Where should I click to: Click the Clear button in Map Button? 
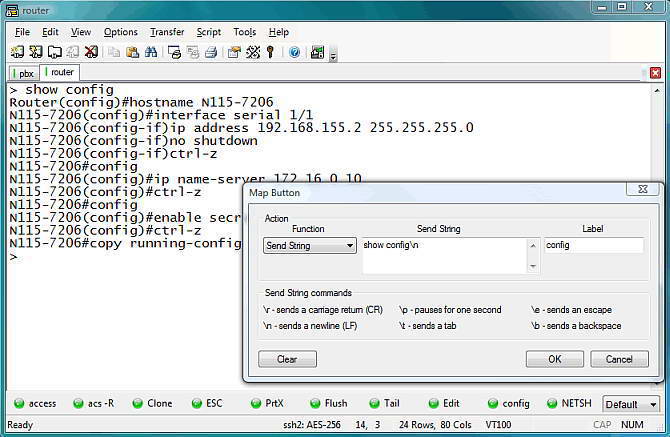pos(287,359)
